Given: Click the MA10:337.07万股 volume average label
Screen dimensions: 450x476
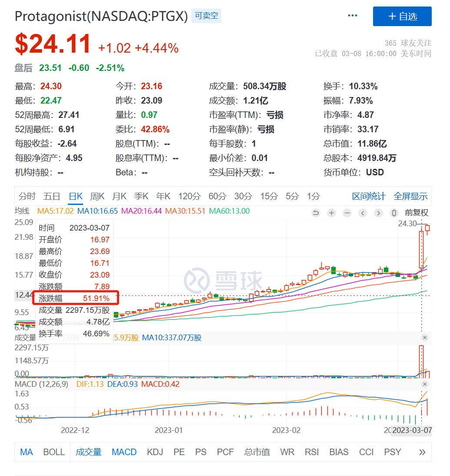Looking at the screenshot, I should click(x=172, y=338).
